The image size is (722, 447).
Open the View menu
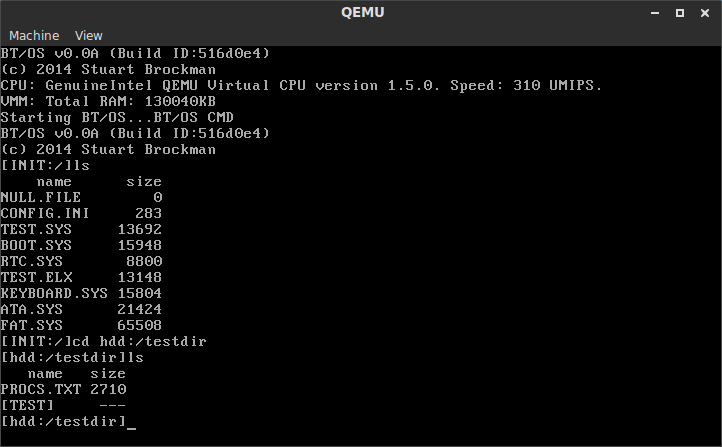coord(88,35)
